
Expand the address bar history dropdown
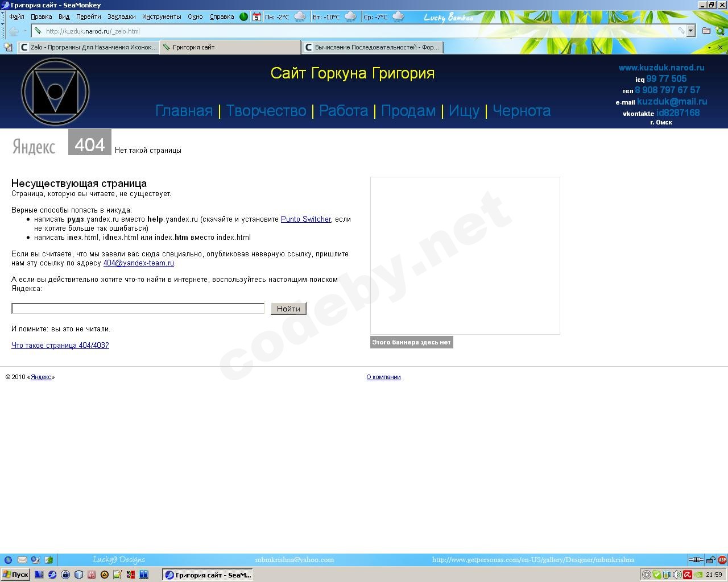tap(691, 31)
